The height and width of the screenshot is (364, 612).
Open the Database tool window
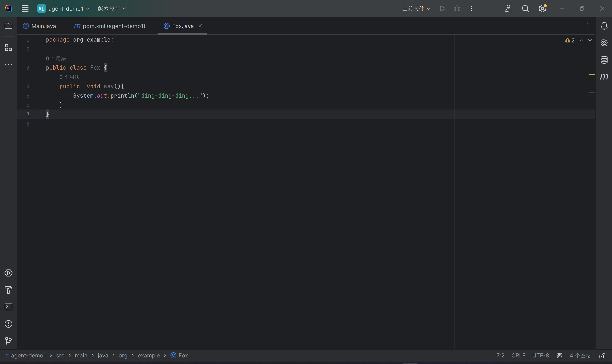pyautogui.click(x=604, y=60)
